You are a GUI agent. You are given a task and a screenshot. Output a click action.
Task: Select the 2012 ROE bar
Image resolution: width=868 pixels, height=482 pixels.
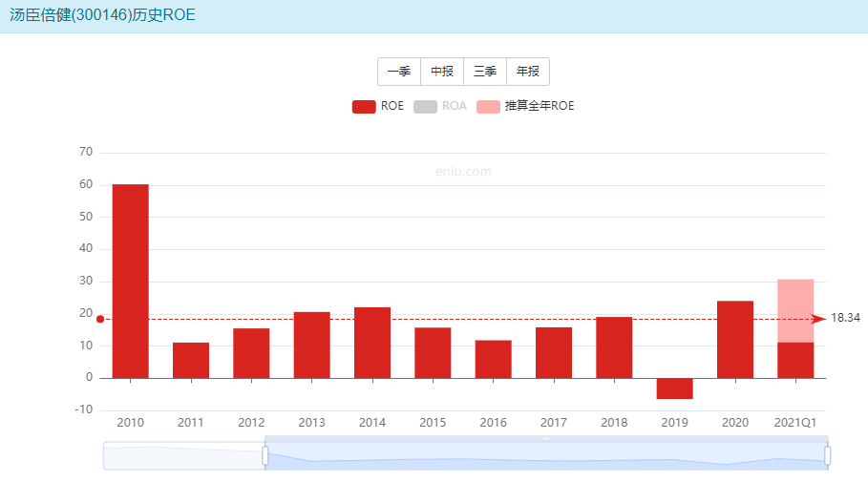pos(251,353)
